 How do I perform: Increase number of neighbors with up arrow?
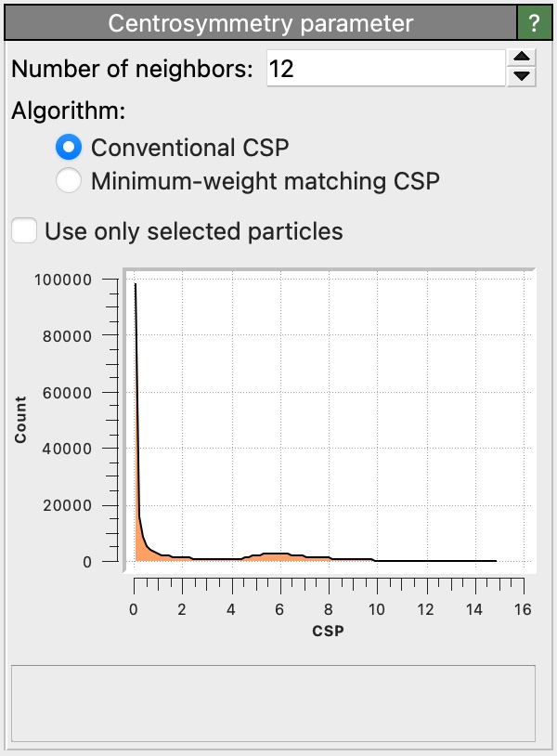524,59
